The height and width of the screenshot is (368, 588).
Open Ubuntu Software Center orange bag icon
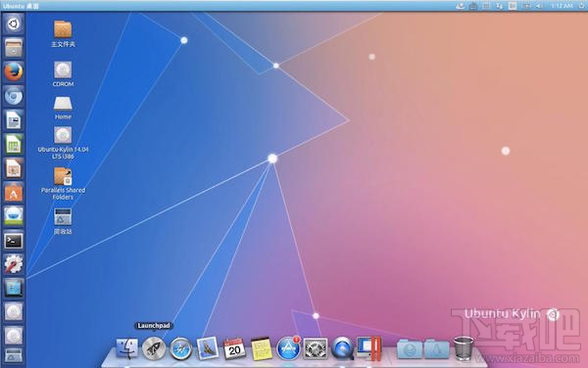(x=14, y=192)
